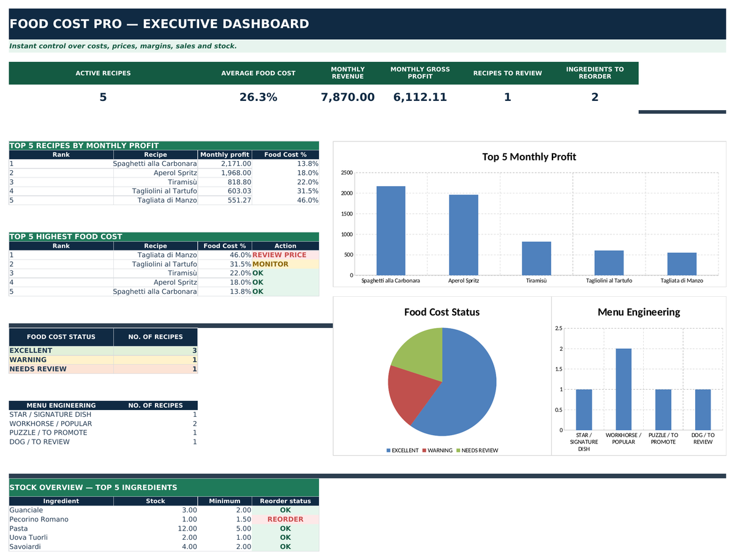
Task: Click the Menu Engineering chart title
Action: click(x=639, y=312)
